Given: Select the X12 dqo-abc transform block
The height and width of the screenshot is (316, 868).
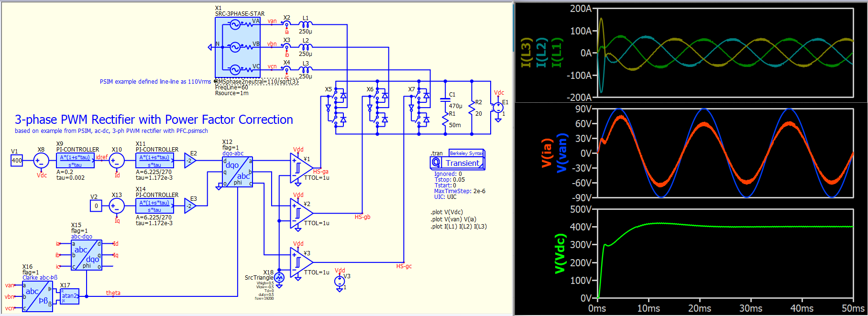Looking at the screenshot, I should pos(238,172).
